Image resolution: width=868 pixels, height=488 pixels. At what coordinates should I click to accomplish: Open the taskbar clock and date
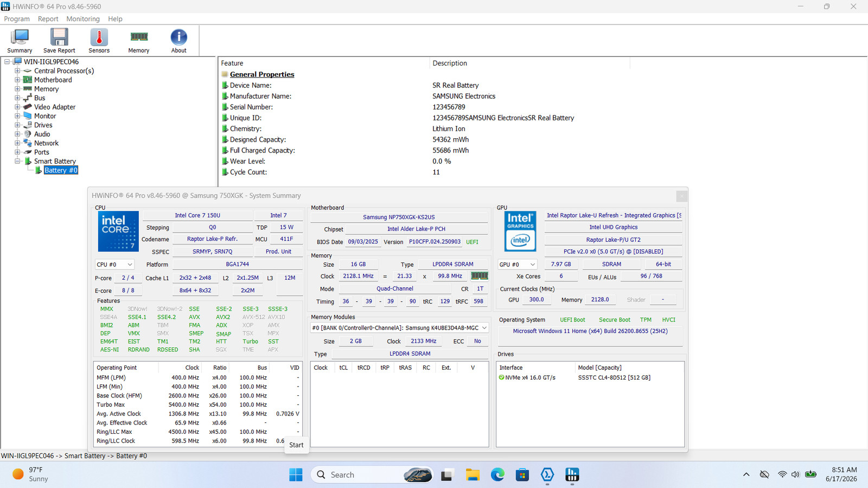[x=841, y=474]
